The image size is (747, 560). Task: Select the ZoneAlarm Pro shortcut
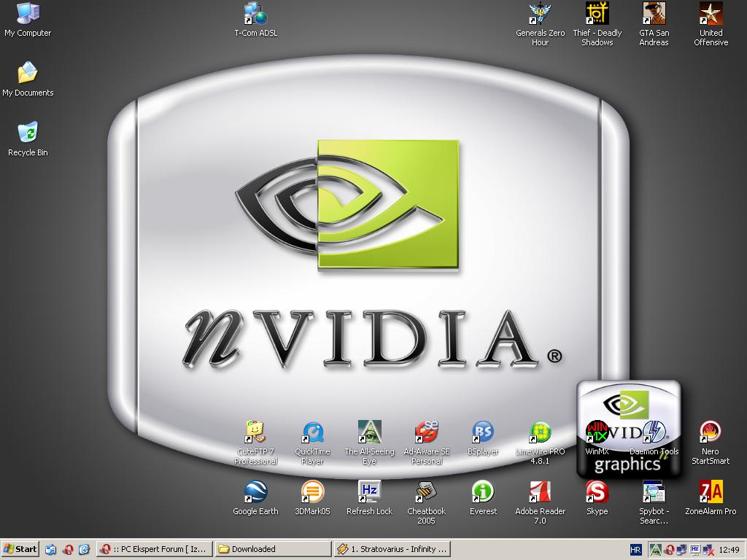tap(711, 497)
